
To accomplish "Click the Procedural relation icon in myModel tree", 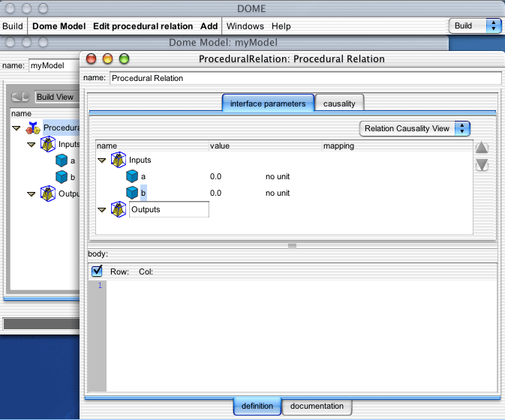I will pyautogui.click(x=33, y=127).
